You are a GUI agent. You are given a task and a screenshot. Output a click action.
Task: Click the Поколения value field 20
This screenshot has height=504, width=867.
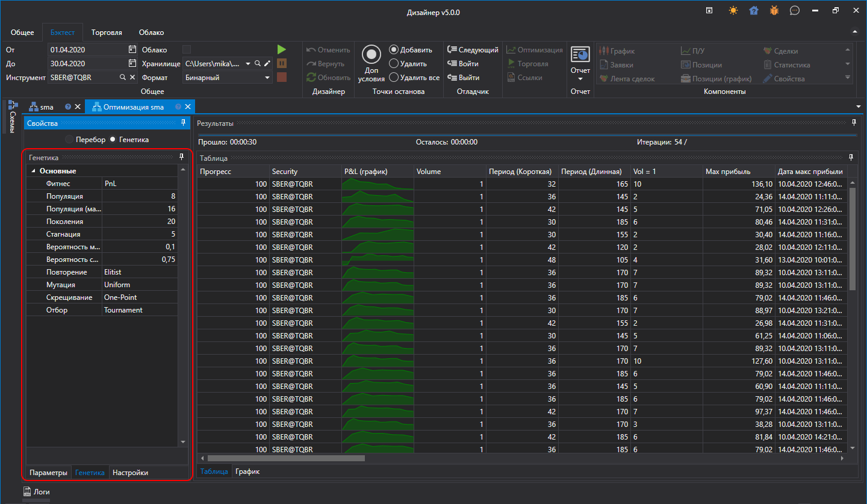click(140, 222)
